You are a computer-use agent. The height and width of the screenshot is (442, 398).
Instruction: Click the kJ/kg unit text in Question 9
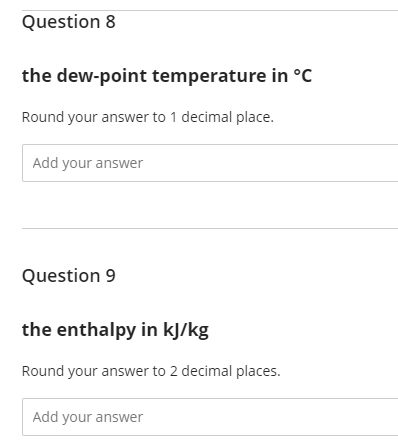click(x=186, y=330)
